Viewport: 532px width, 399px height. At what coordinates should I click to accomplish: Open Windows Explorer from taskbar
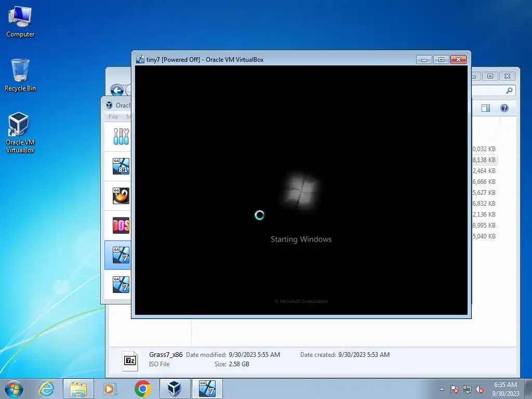pyautogui.click(x=78, y=389)
